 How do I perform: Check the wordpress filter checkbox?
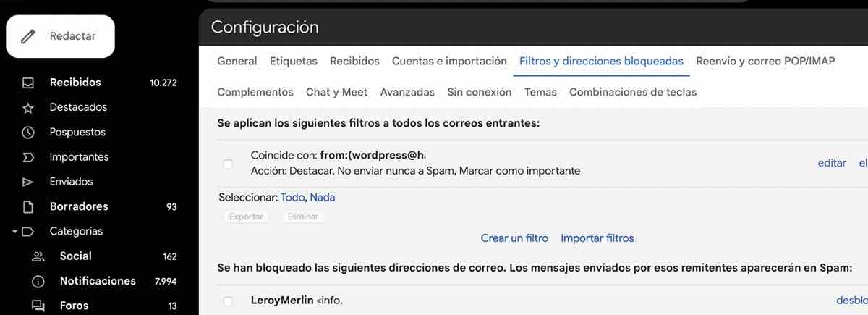coord(228,164)
